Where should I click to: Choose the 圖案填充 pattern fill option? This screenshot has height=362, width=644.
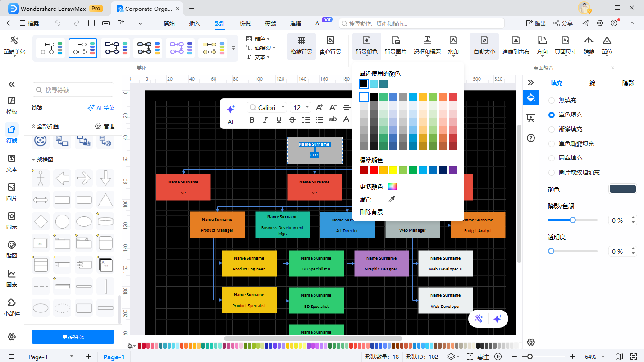click(x=552, y=158)
